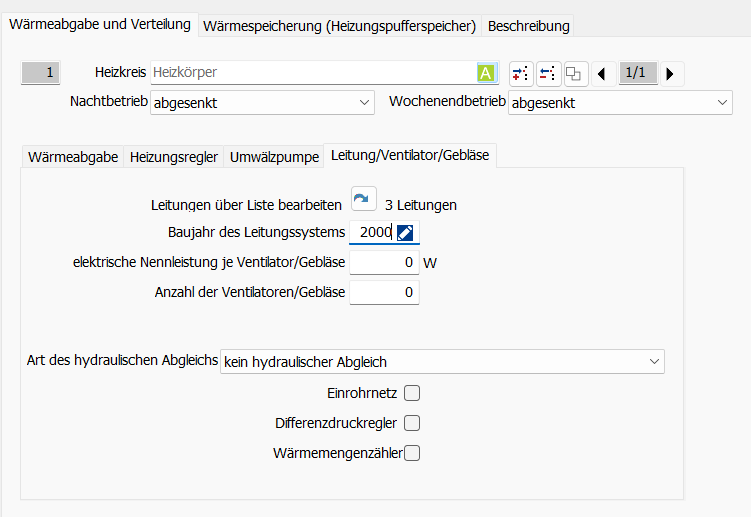Select the Heizungsregler sub-tab

(x=174, y=157)
